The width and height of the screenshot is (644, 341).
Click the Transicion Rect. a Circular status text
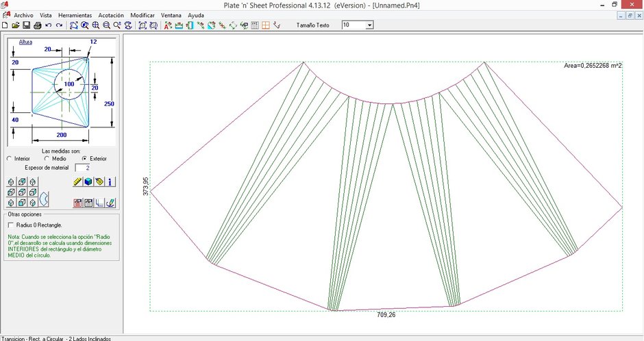point(56,338)
